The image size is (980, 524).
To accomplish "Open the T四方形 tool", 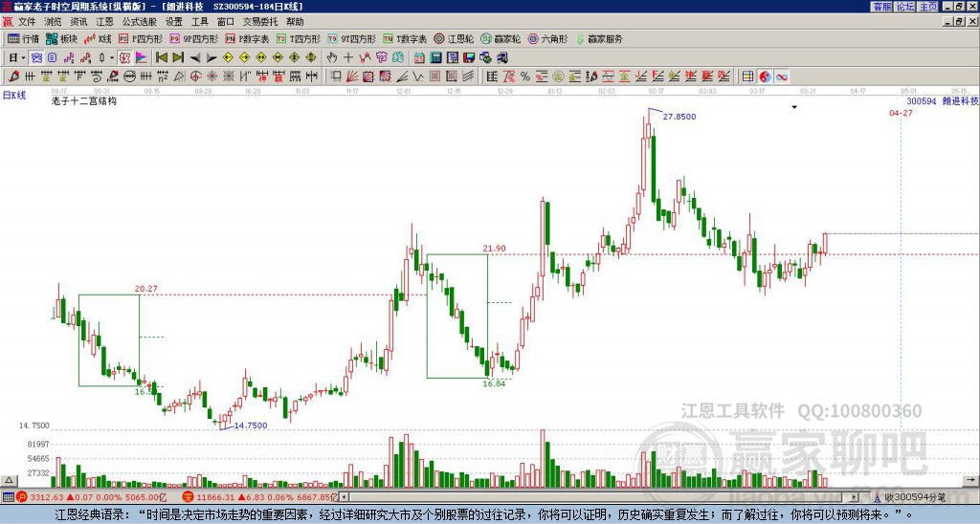I will click(x=298, y=38).
